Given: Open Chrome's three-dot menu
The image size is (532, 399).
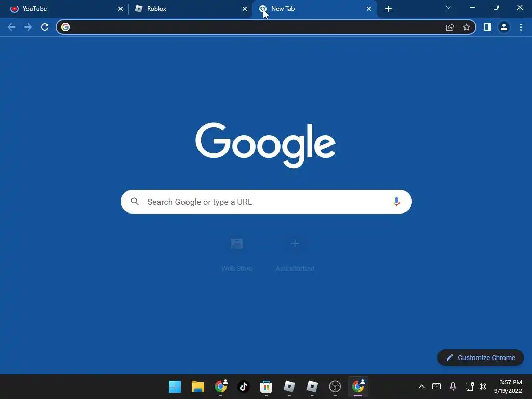Looking at the screenshot, I should pyautogui.click(x=521, y=27).
